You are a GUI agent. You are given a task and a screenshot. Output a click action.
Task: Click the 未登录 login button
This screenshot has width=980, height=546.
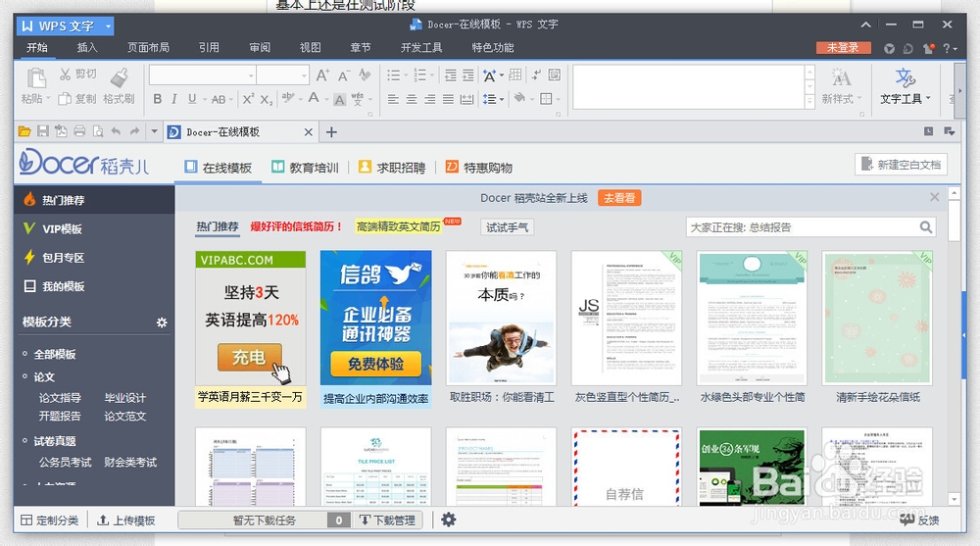coord(843,47)
